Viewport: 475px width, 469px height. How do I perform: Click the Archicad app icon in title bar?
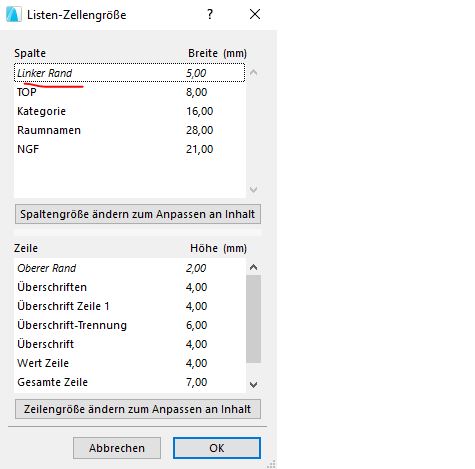[14, 14]
